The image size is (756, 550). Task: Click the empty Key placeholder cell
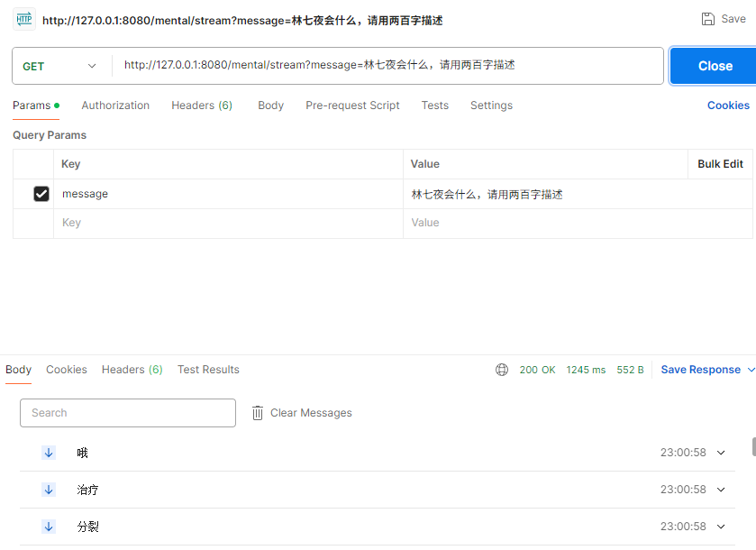pos(228,224)
